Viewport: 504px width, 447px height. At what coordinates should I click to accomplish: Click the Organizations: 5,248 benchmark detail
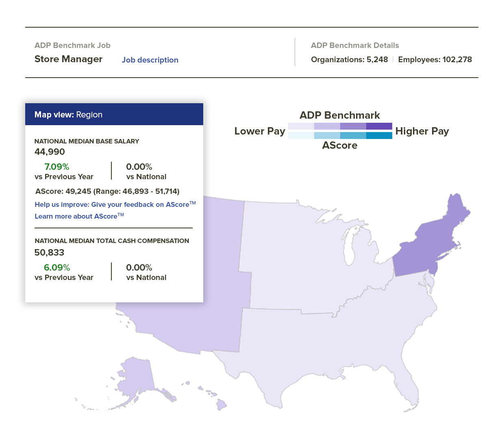[x=349, y=59]
